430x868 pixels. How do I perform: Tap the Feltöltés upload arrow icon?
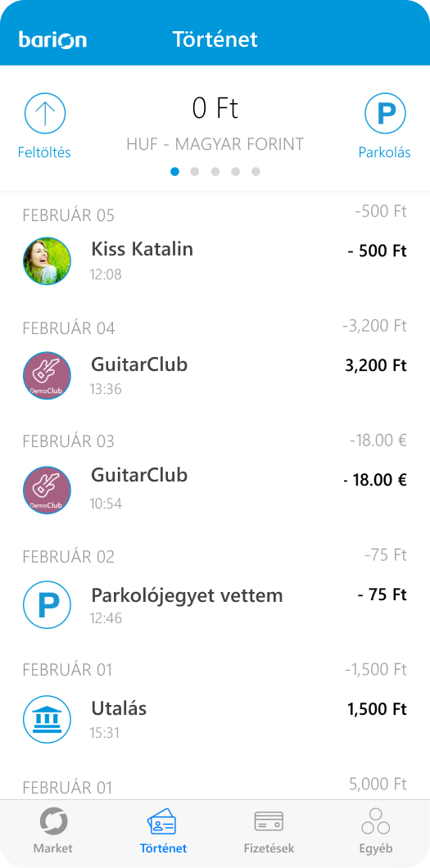tap(45, 114)
